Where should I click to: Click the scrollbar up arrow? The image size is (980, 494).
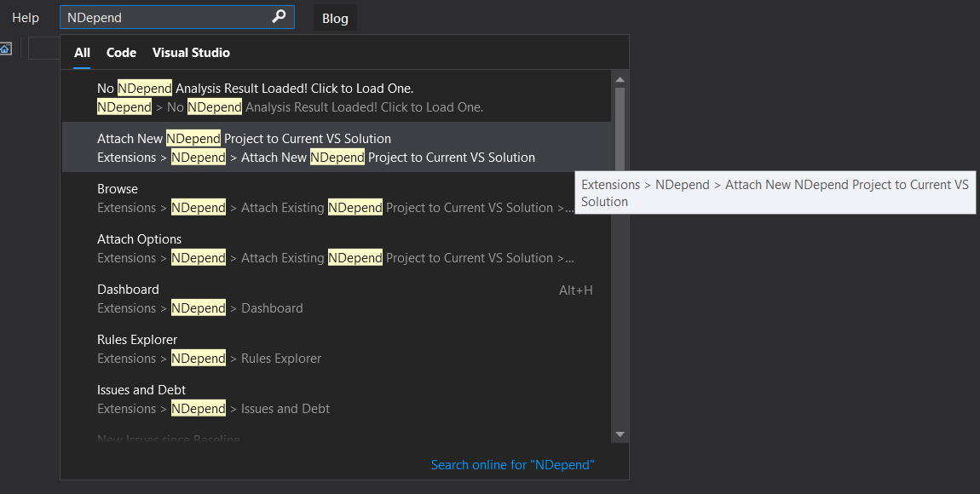click(620, 79)
